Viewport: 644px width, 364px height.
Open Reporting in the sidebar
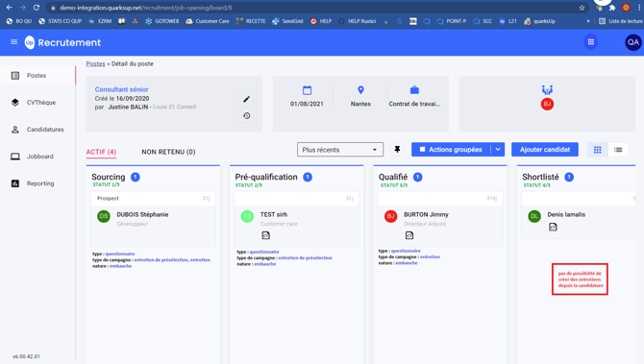[37, 183]
